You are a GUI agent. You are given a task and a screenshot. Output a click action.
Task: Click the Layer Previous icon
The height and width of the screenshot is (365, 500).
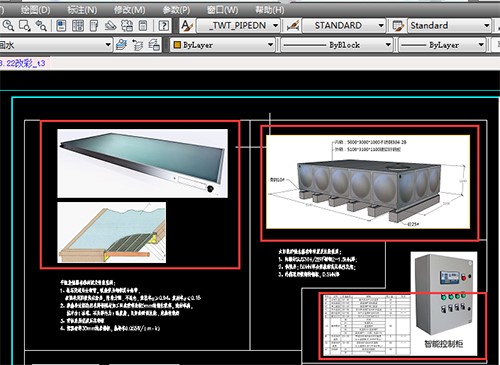pos(138,45)
